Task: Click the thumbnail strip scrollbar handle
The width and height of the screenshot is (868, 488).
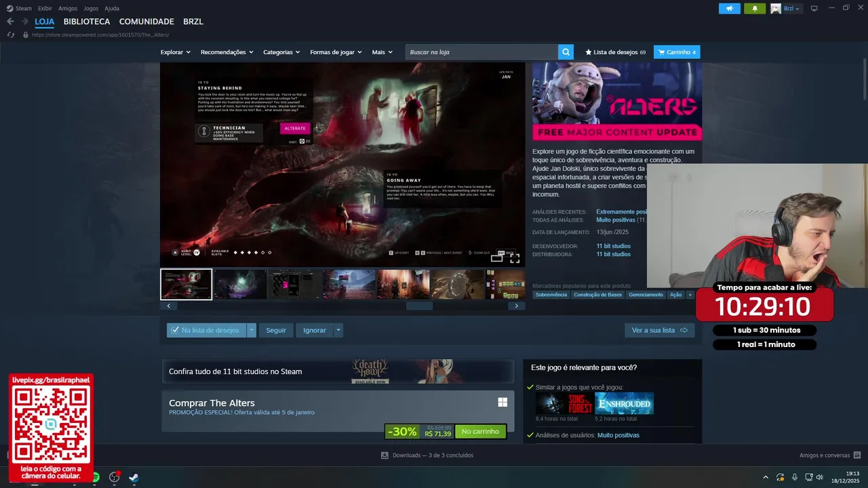Action: pos(419,306)
